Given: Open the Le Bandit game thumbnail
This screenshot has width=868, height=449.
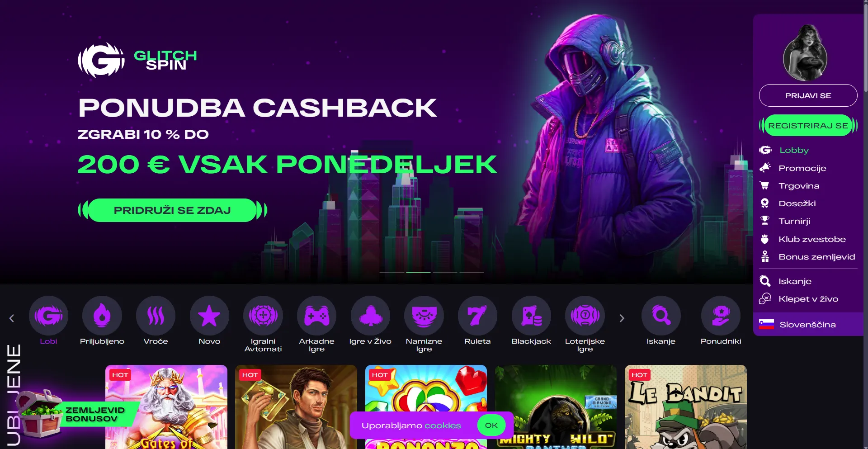Looking at the screenshot, I should tap(686, 407).
